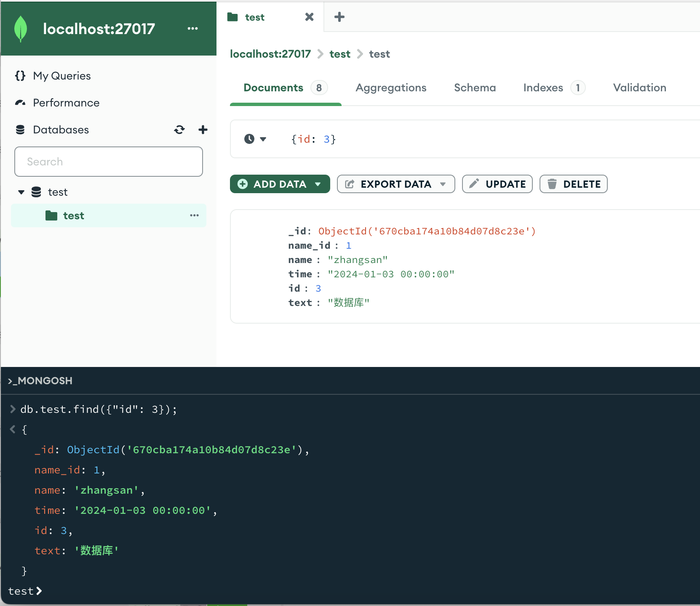Create a new database with plus icon
Viewport: 700px width, 606px height.
tap(203, 130)
